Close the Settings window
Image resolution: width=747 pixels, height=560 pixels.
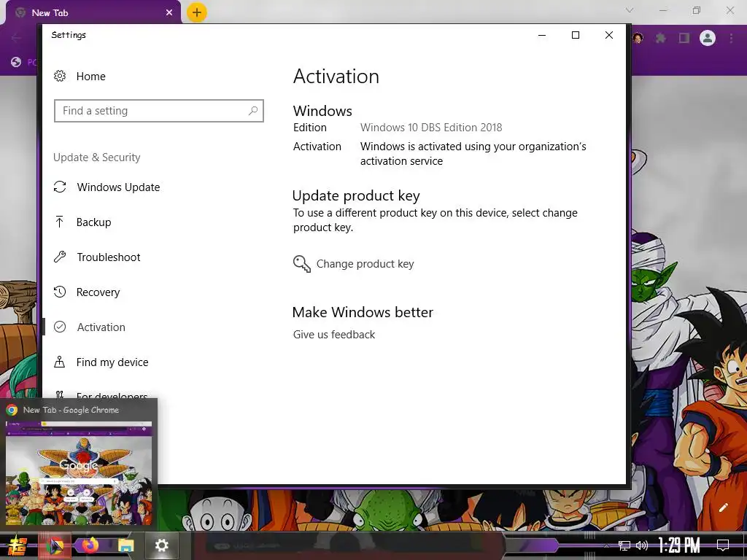pyautogui.click(x=609, y=35)
